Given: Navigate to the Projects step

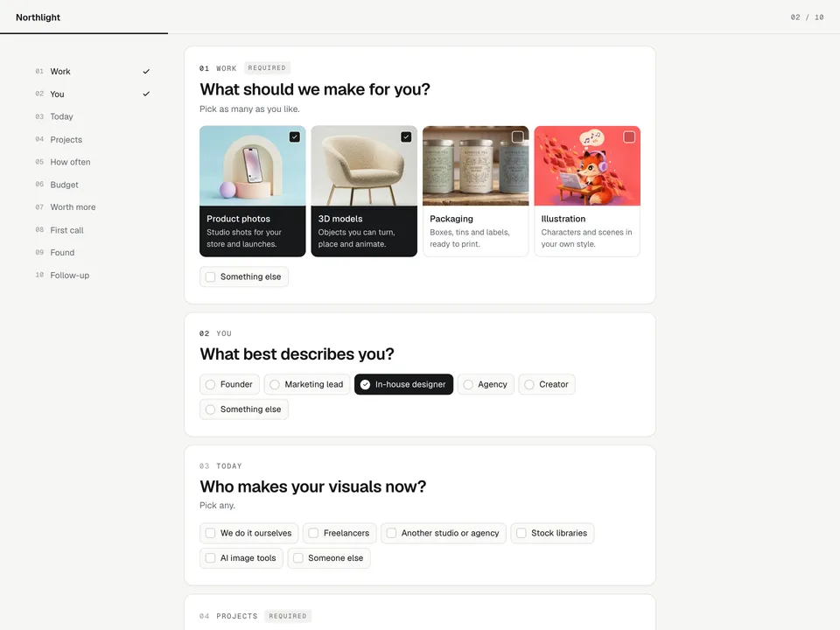Looking at the screenshot, I should pos(92,139).
